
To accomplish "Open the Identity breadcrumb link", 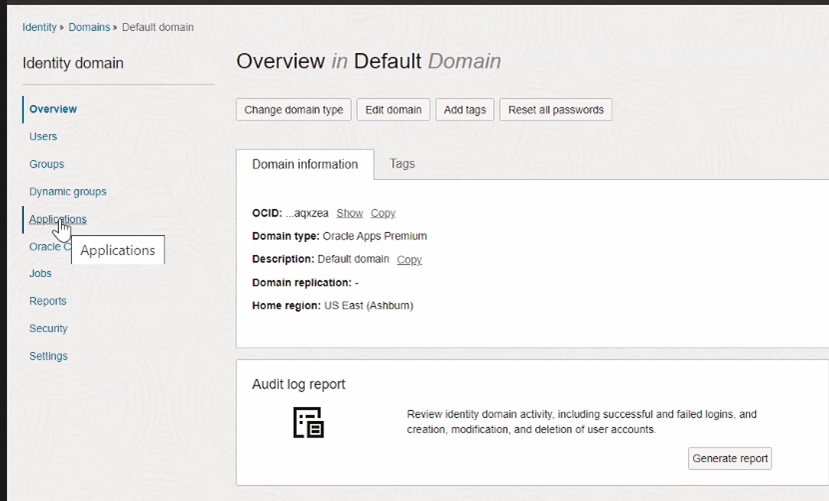I will point(39,27).
